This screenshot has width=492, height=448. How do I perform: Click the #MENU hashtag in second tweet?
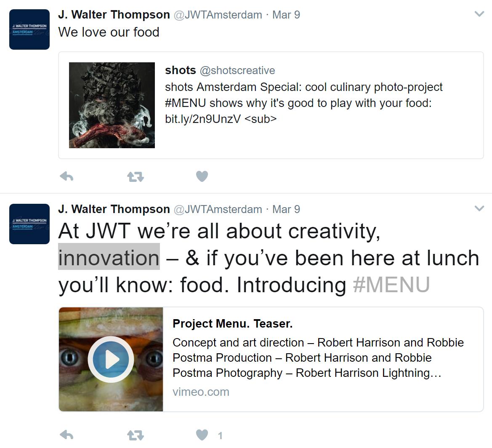tap(391, 285)
